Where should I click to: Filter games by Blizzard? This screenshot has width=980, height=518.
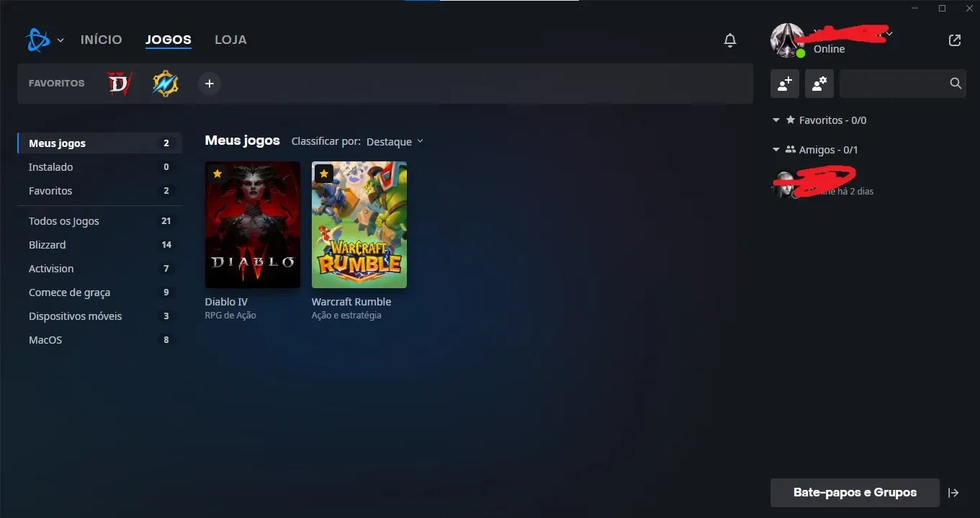[x=99, y=245]
